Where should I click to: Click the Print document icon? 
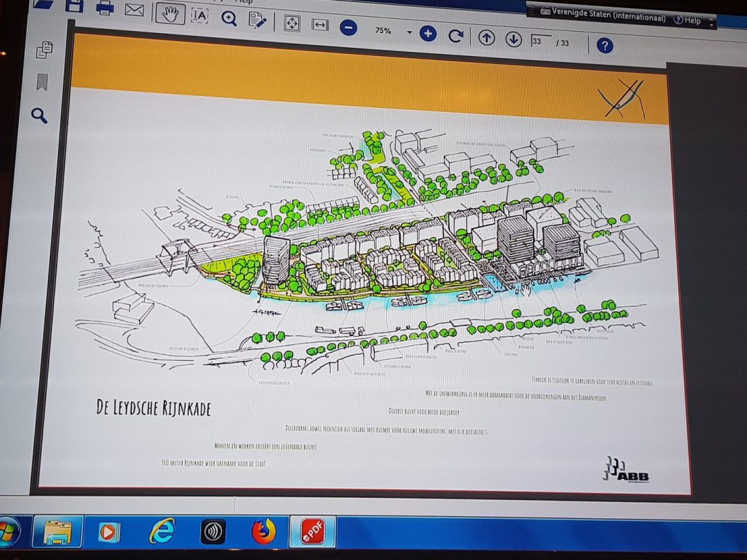coord(104,8)
